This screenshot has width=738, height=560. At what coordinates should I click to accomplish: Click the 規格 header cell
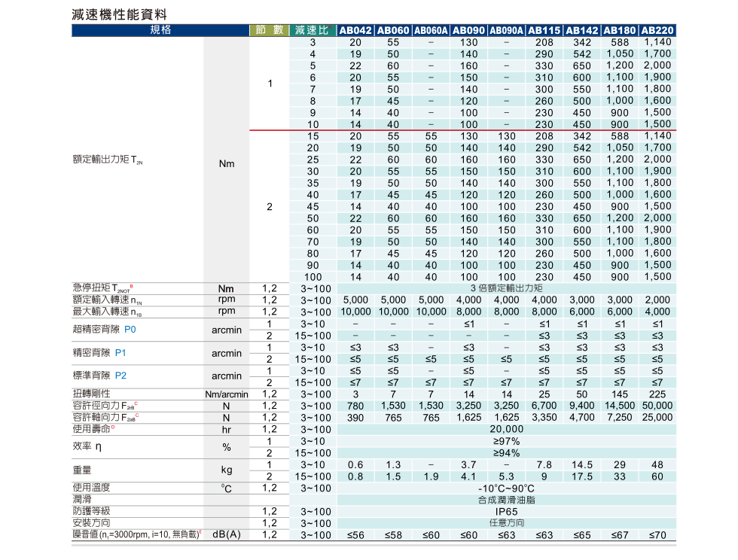(160, 31)
